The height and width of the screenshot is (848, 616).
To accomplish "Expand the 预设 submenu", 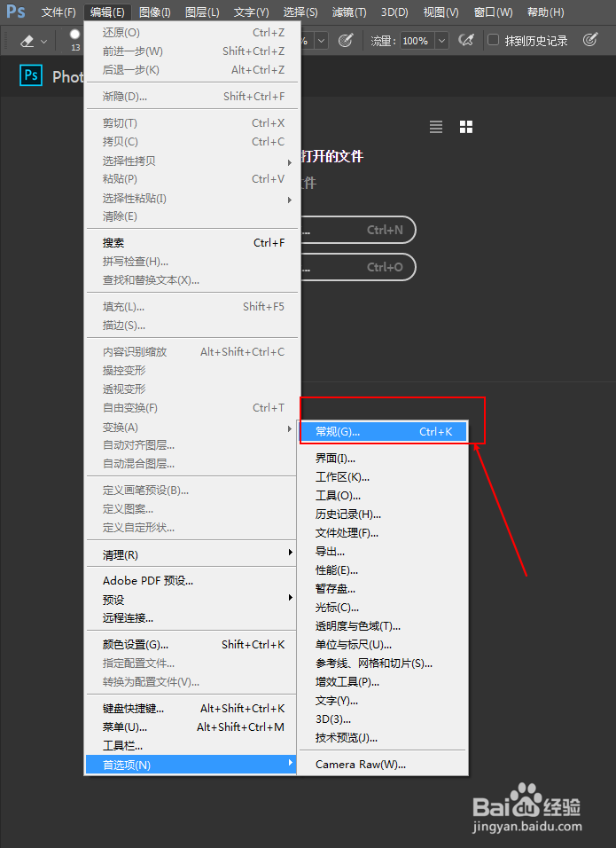I will pyautogui.click(x=191, y=600).
